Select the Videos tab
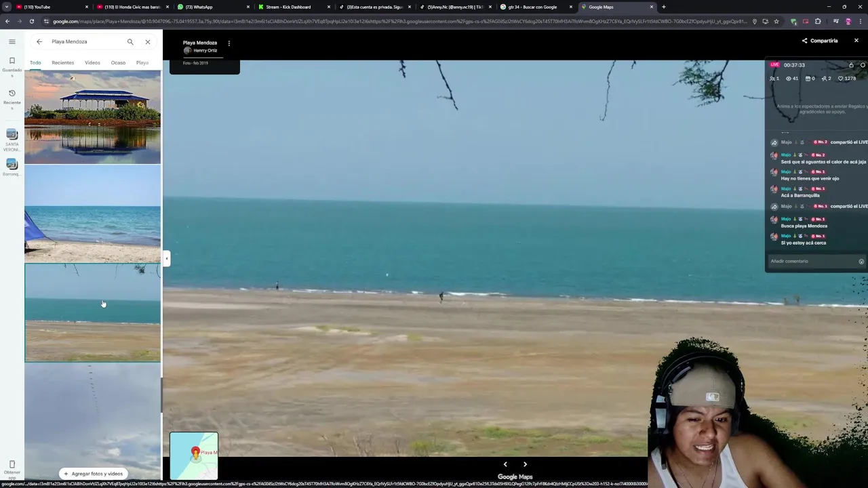868x488 pixels. [x=92, y=63]
